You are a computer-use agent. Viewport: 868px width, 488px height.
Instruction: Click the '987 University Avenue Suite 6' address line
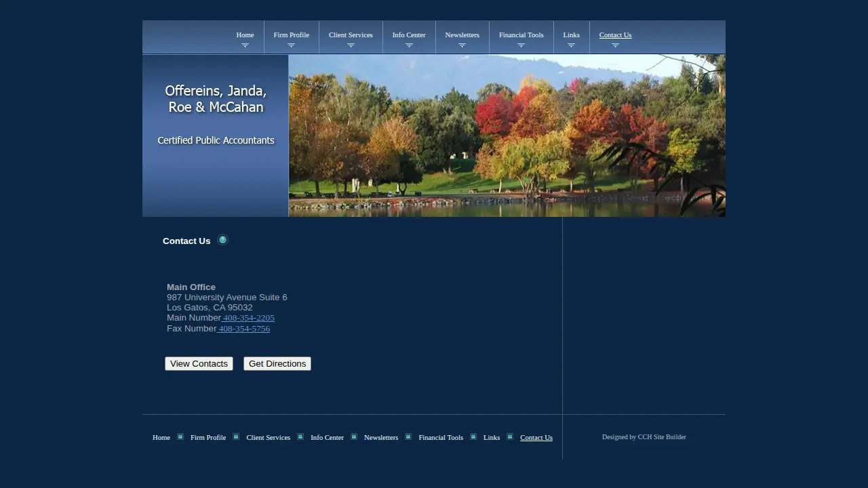pos(227,298)
